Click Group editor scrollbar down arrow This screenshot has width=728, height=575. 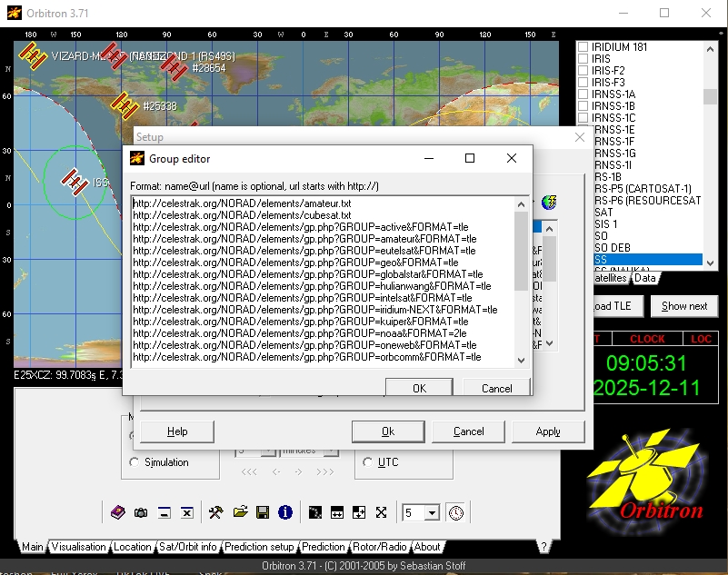(x=521, y=361)
